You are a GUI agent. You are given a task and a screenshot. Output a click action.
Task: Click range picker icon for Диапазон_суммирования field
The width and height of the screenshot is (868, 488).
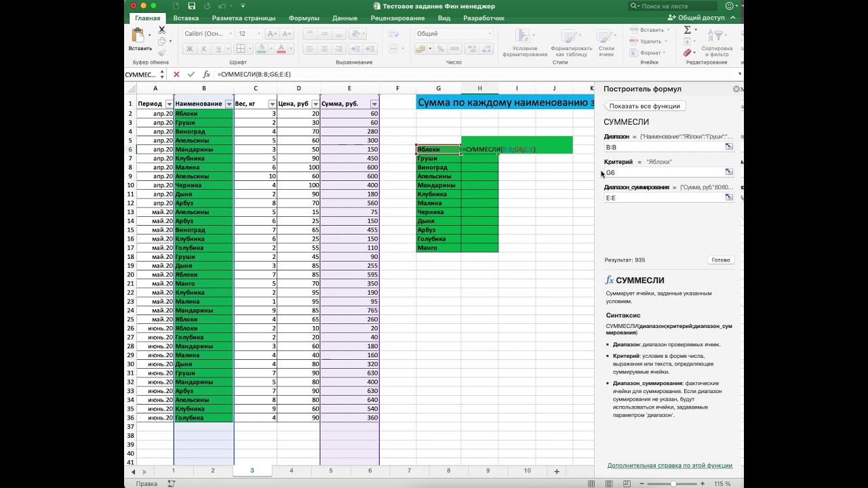coord(729,197)
